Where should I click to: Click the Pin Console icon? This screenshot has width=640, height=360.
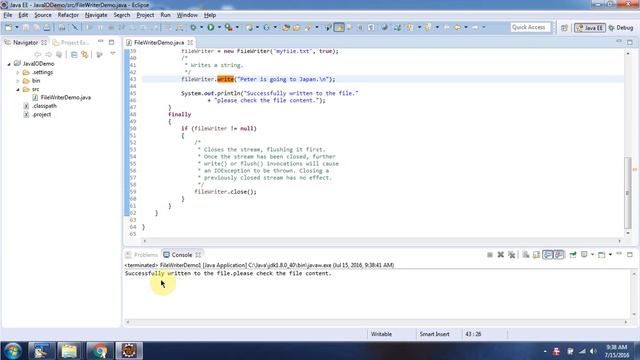point(573,255)
